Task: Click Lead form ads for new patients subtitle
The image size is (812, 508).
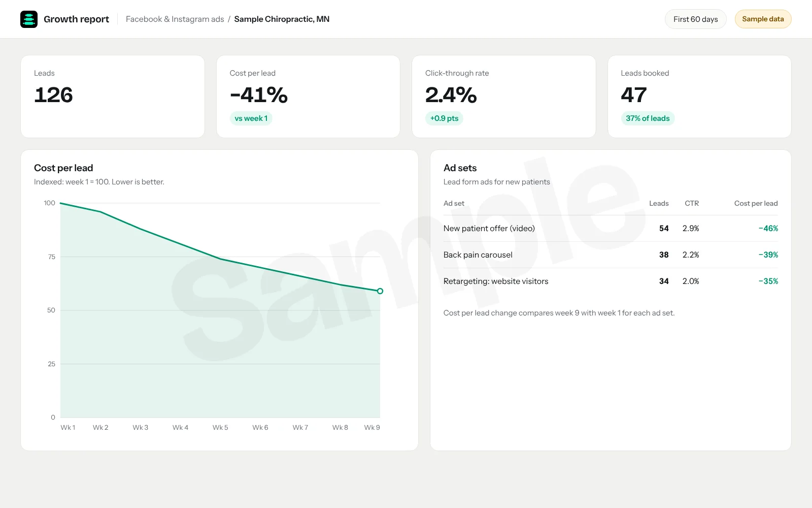Action: [496, 182]
